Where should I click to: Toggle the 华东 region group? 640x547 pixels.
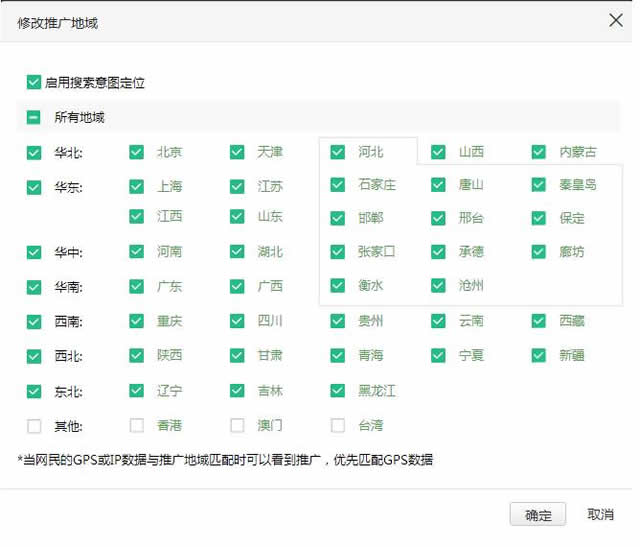click(34, 187)
